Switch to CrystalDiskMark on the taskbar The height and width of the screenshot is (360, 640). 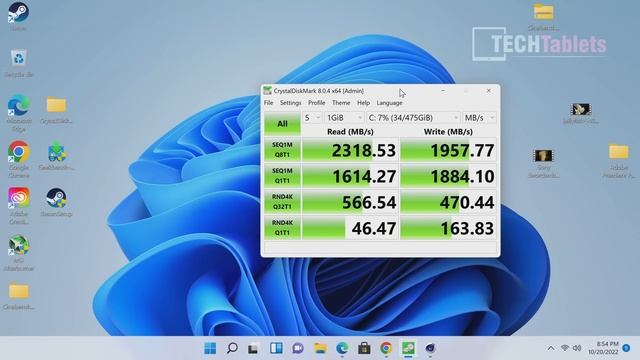pos(408,348)
